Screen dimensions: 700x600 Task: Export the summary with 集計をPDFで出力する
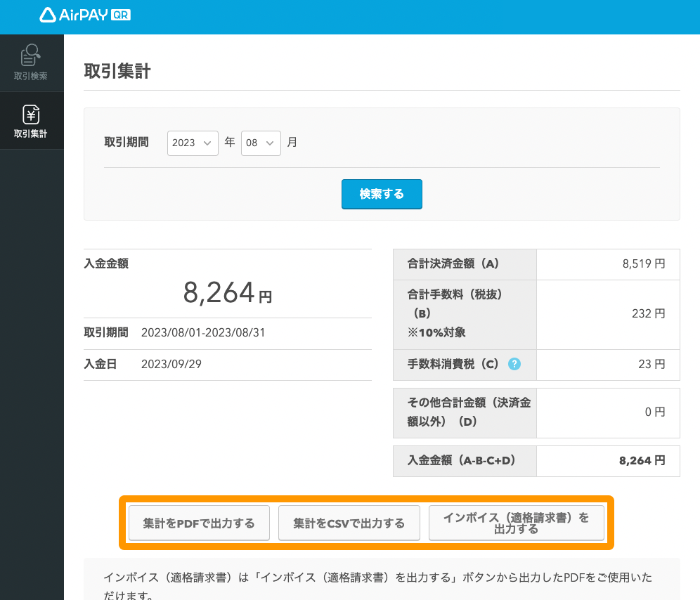[199, 523]
